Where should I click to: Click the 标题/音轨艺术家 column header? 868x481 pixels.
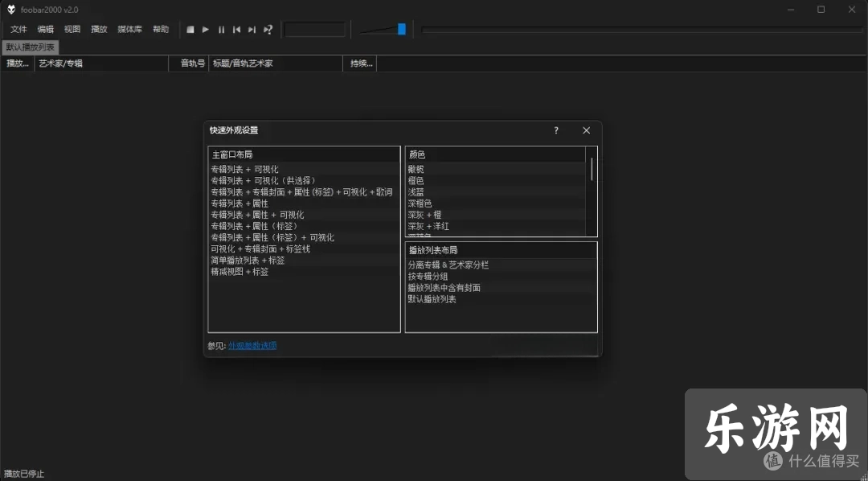[276, 64]
